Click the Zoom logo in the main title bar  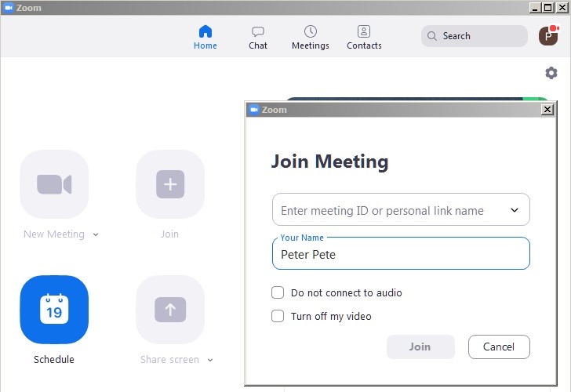click(x=9, y=8)
